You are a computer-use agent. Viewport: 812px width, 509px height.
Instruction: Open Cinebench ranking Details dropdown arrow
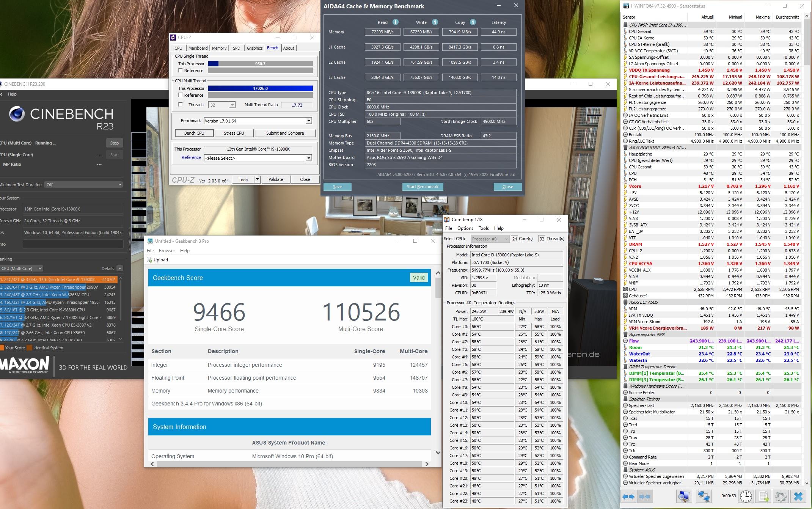[120, 269]
